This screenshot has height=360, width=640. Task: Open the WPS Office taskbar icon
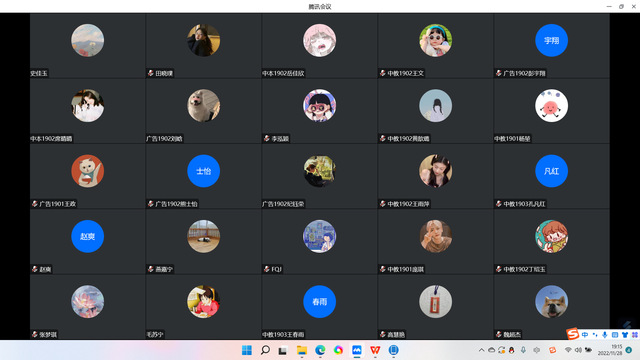click(x=375, y=350)
